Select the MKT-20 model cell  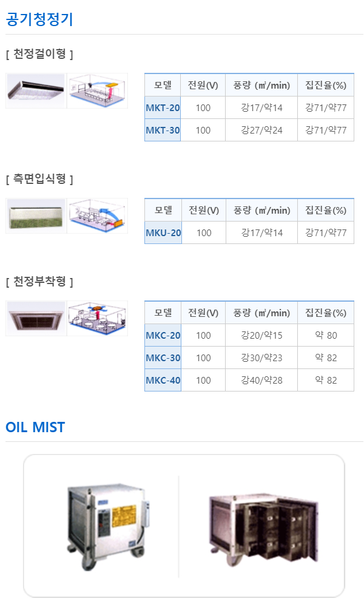click(163, 108)
